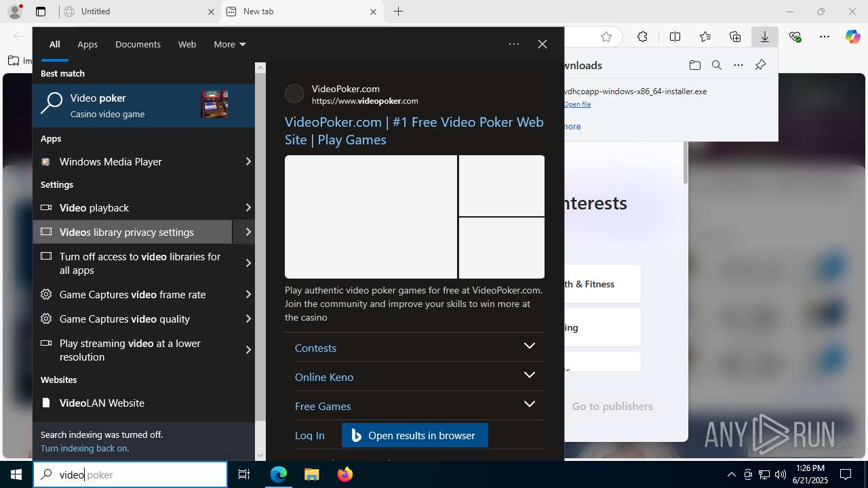
Task: Click the Video poker slot machine thumbnail
Action: pyautogui.click(x=214, y=104)
